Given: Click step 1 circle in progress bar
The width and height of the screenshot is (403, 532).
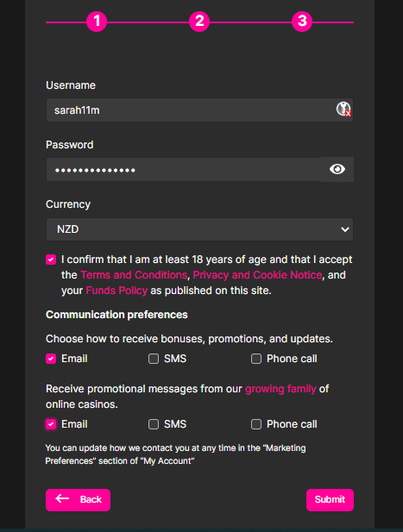Looking at the screenshot, I should pyautogui.click(x=97, y=22).
